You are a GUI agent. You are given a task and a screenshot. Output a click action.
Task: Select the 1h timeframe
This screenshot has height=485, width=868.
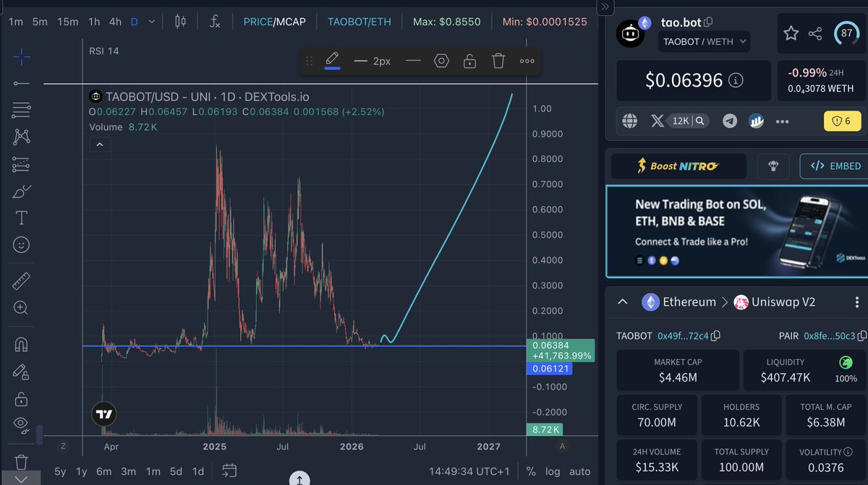pos(94,22)
